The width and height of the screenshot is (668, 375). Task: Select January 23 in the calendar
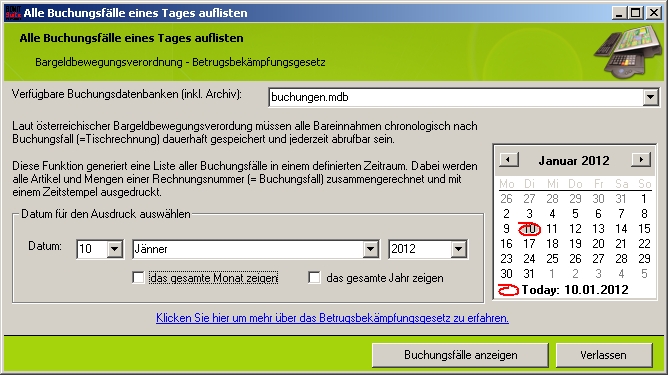[x=506, y=259]
